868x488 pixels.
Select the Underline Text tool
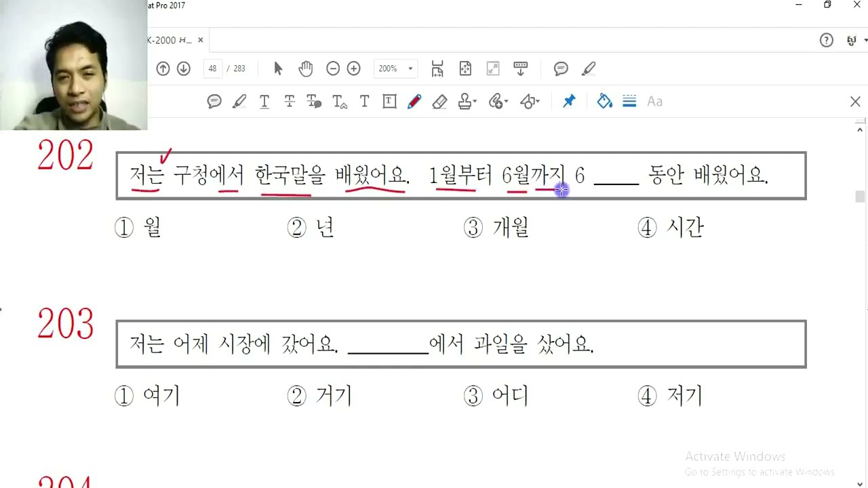click(x=264, y=102)
